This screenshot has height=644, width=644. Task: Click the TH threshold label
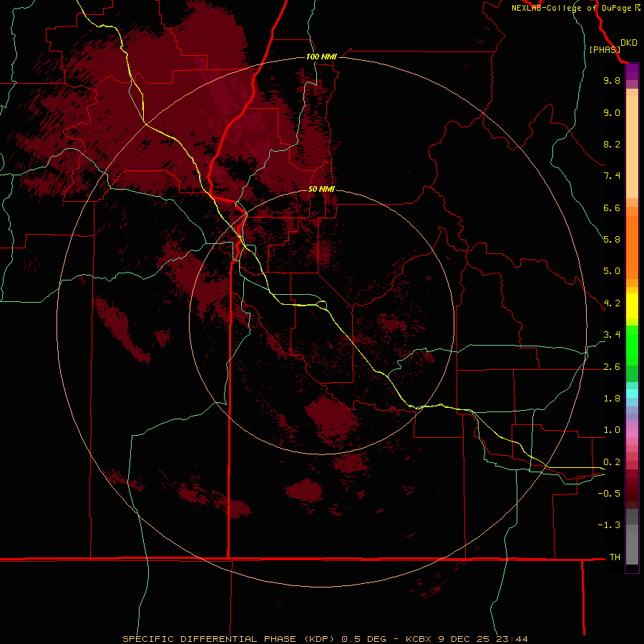615,557
